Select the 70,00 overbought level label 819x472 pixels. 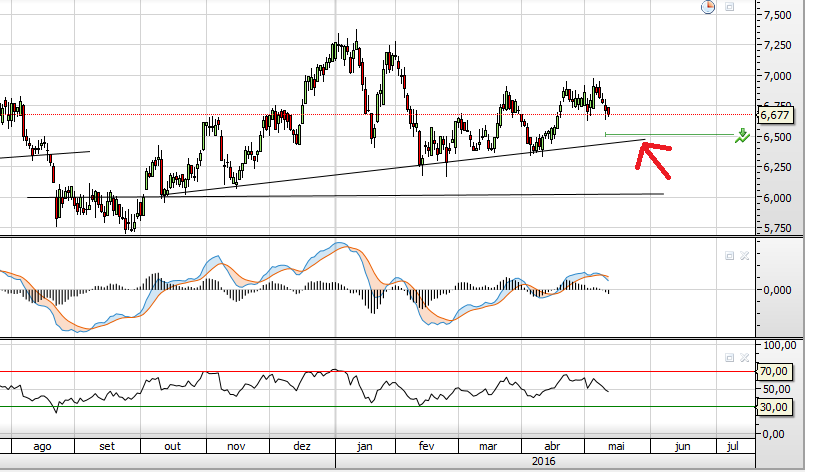tap(774, 371)
